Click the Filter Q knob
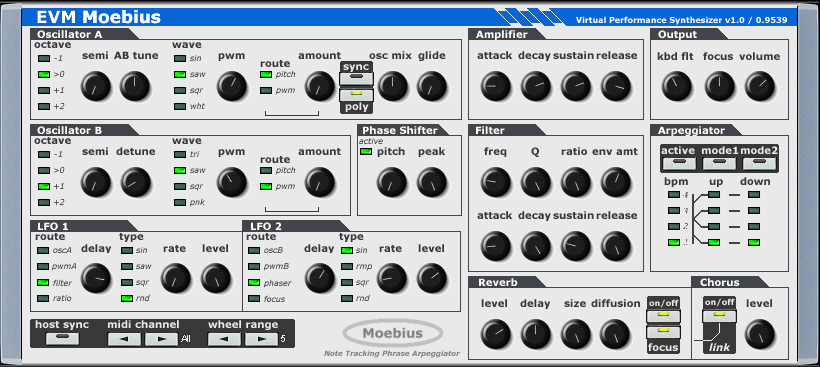The width and height of the screenshot is (820, 367). point(536,182)
